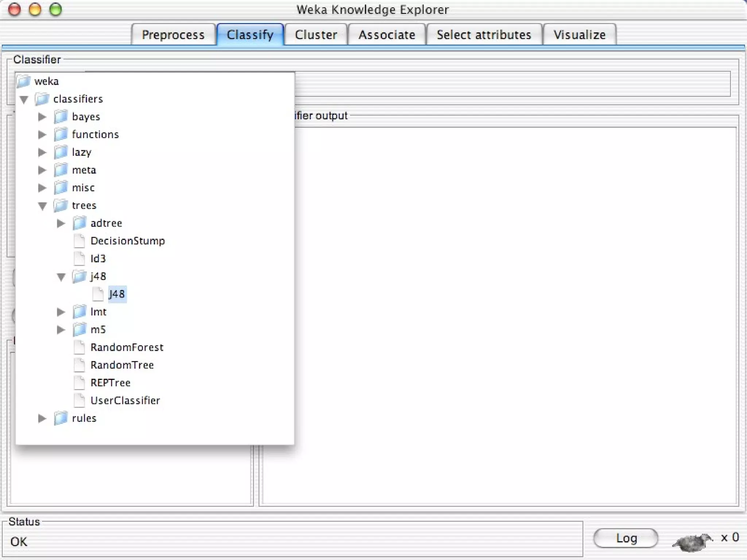
Task: Choose the Id3 classifier
Action: click(98, 259)
